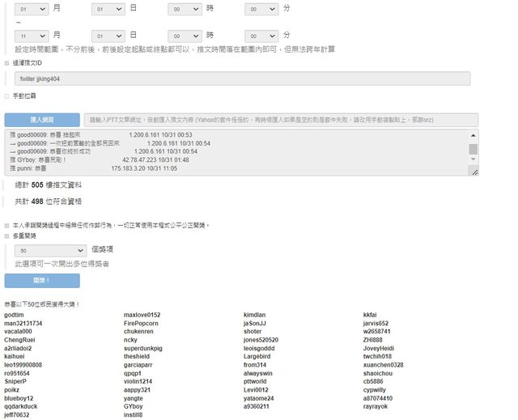The width and height of the screenshot is (518, 420).
Task: Toggle the 過濾推文ID checkbox
Action: [7, 62]
